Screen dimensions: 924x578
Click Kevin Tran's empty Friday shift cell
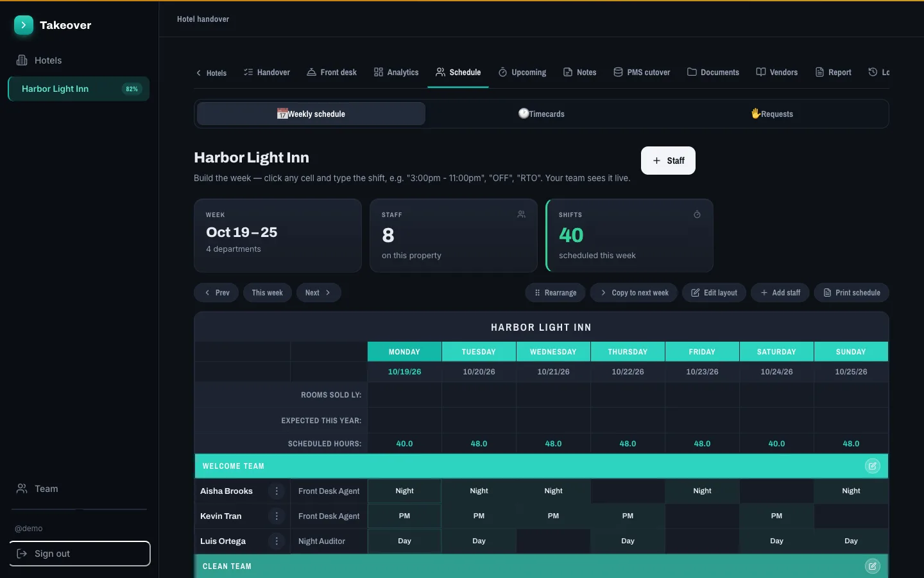(702, 516)
